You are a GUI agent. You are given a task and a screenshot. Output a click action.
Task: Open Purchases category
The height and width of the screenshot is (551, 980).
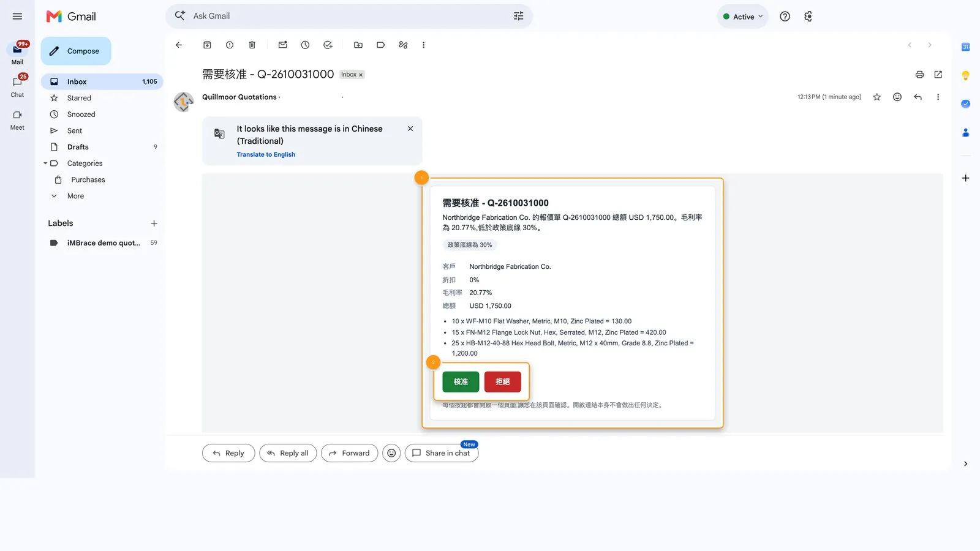pyautogui.click(x=88, y=179)
